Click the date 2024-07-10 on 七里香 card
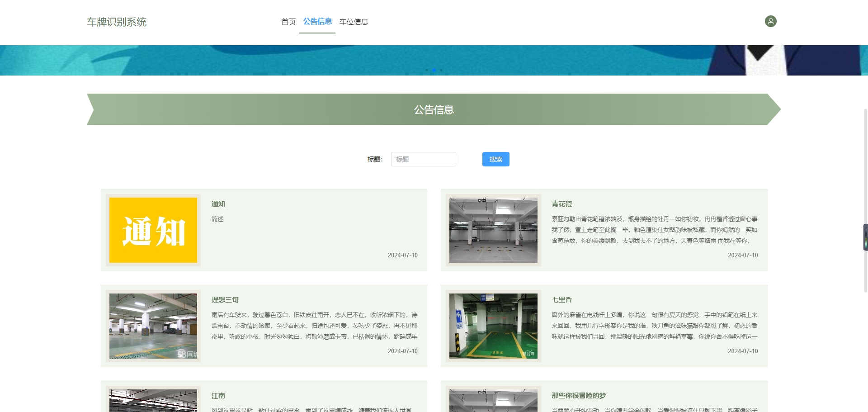The height and width of the screenshot is (412, 868). pos(743,351)
